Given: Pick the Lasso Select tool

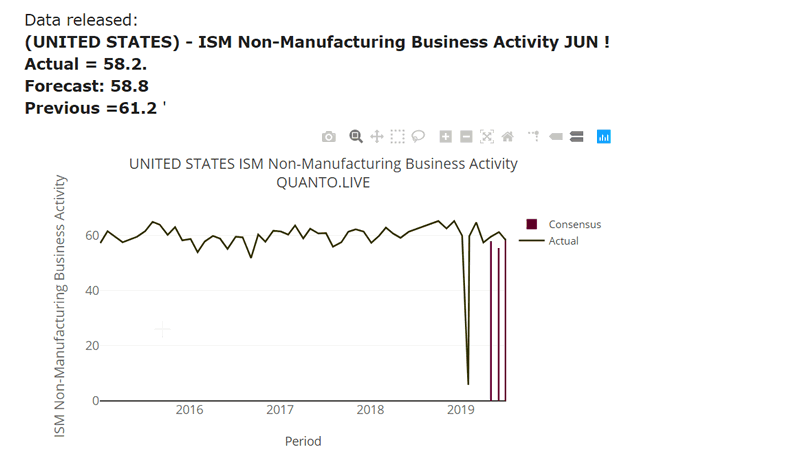Looking at the screenshot, I should click(x=419, y=137).
